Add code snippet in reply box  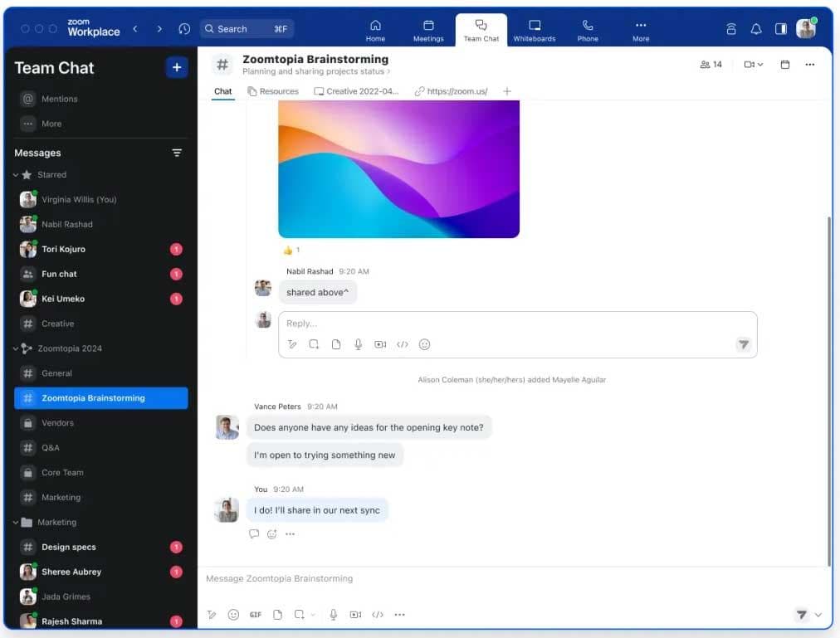[403, 344]
